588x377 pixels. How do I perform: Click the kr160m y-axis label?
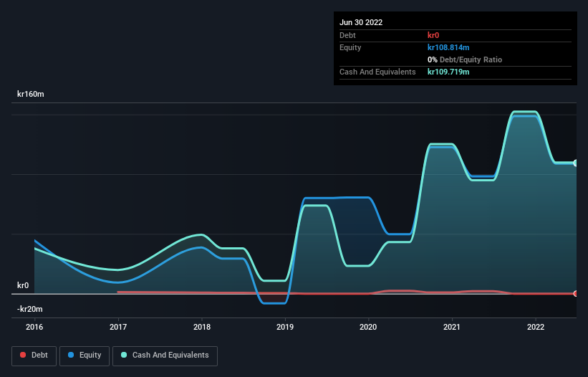tap(30, 94)
